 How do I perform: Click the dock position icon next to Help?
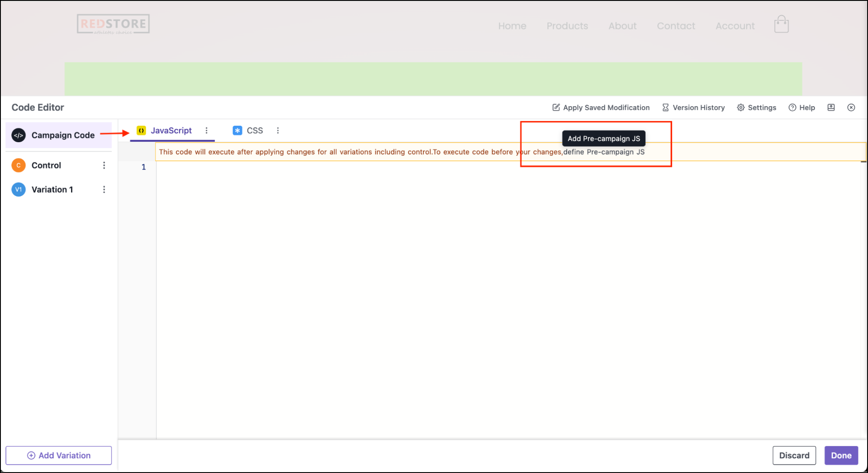[x=831, y=108]
